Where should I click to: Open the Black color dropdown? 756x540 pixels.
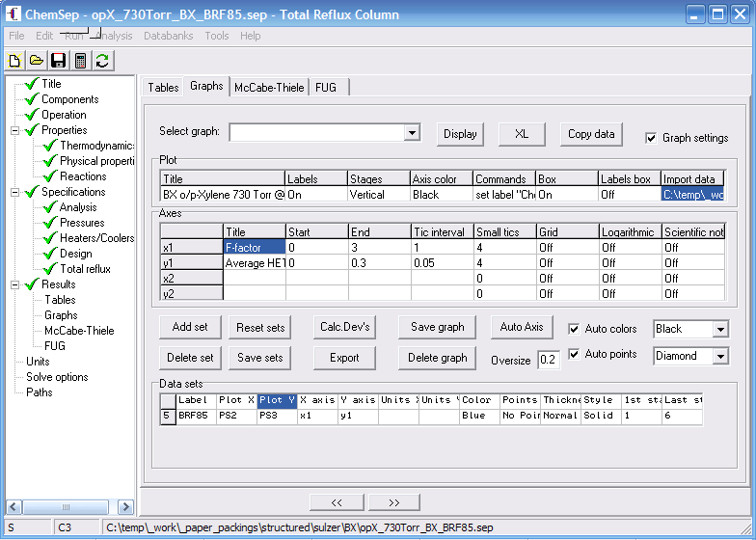coord(720,330)
